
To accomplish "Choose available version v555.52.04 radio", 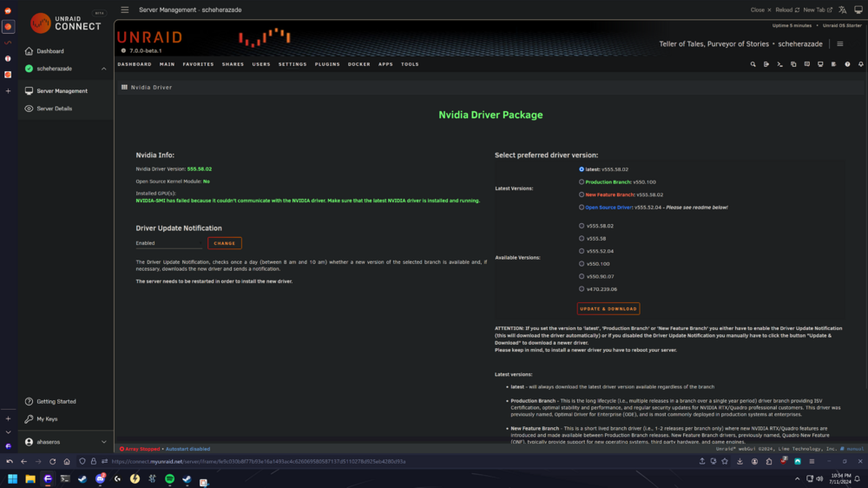I will (x=582, y=251).
